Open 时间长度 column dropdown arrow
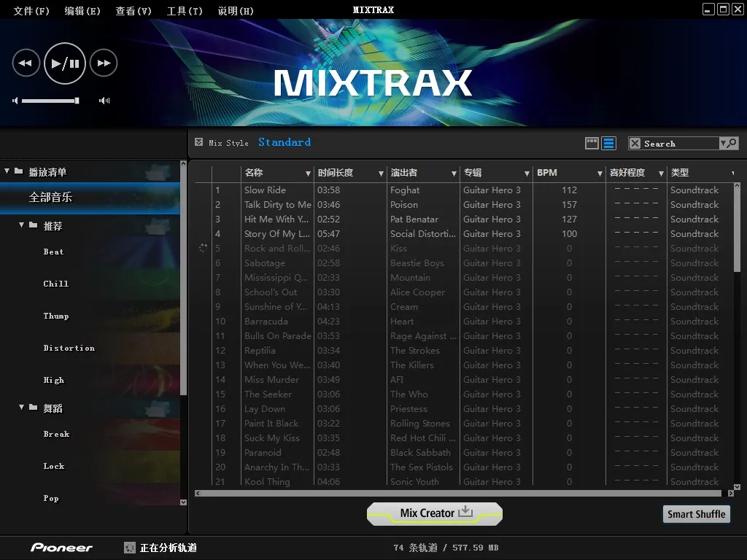Screen dimensions: 747x560 381,174
